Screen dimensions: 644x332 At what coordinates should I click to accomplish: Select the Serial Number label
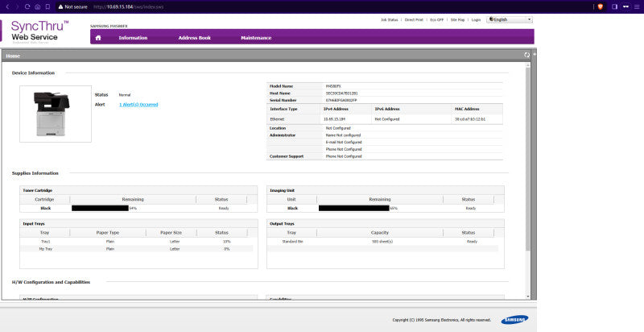click(x=283, y=100)
